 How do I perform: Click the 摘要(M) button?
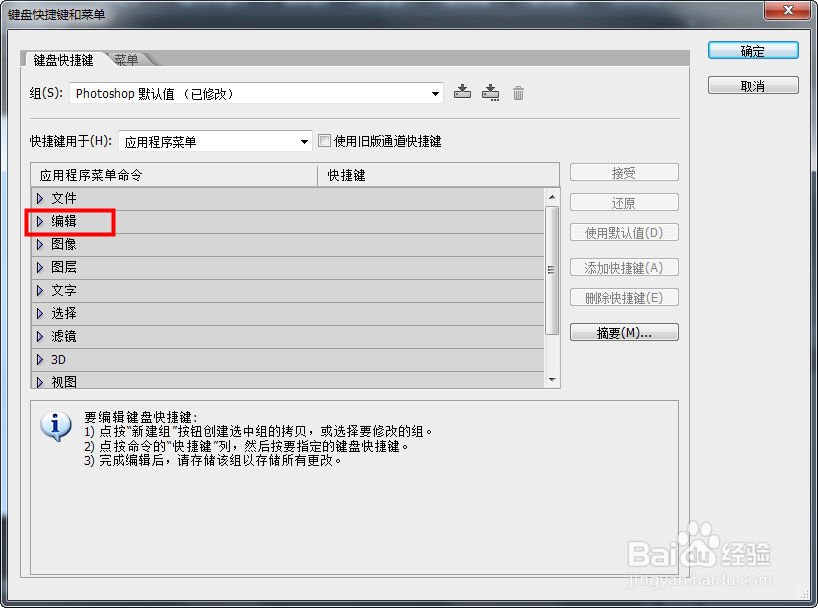[x=624, y=332]
